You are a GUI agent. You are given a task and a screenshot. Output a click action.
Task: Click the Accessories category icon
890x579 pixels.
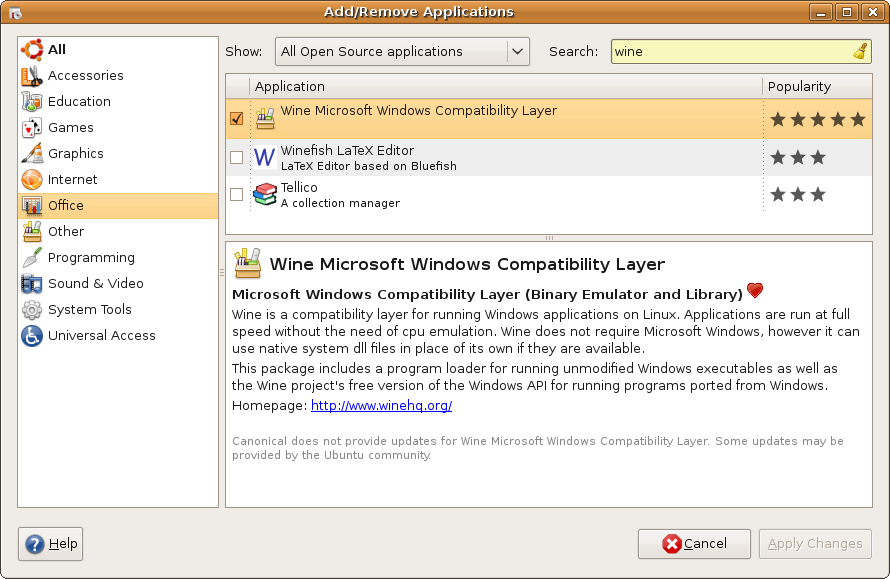pos(32,75)
